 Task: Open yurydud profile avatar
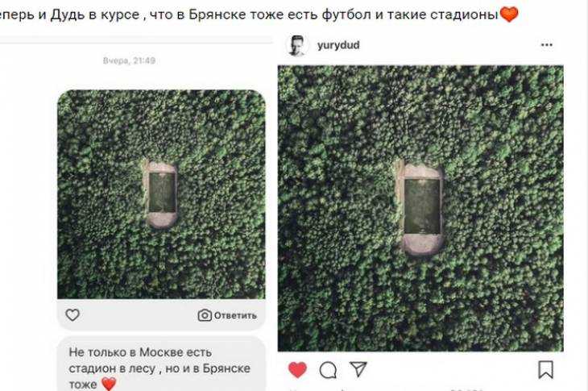pos(297,45)
